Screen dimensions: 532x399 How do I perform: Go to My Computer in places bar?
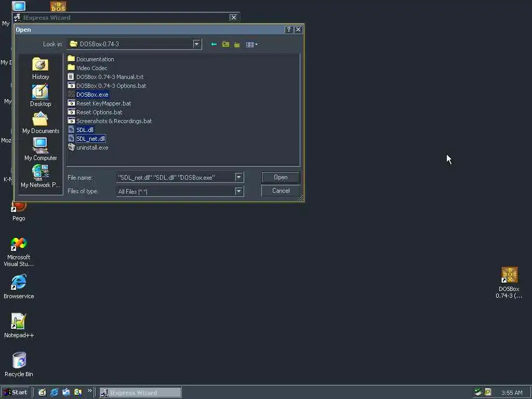(41, 150)
